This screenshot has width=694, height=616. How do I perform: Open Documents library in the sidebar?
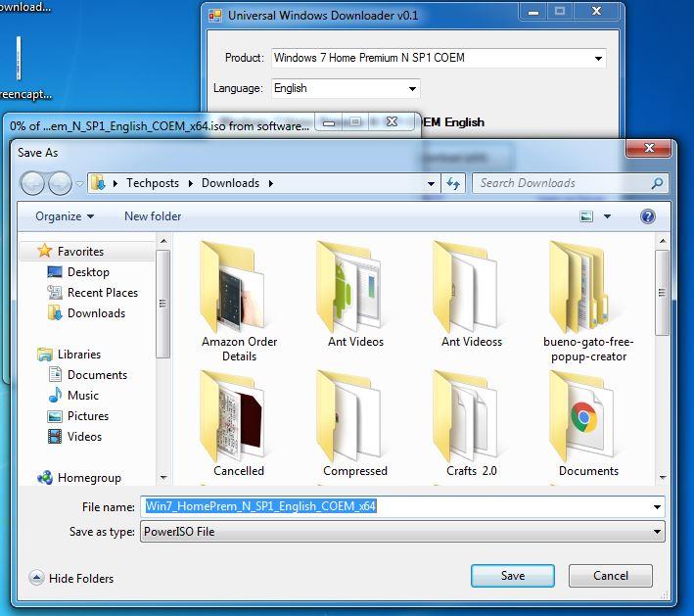[x=88, y=375]
